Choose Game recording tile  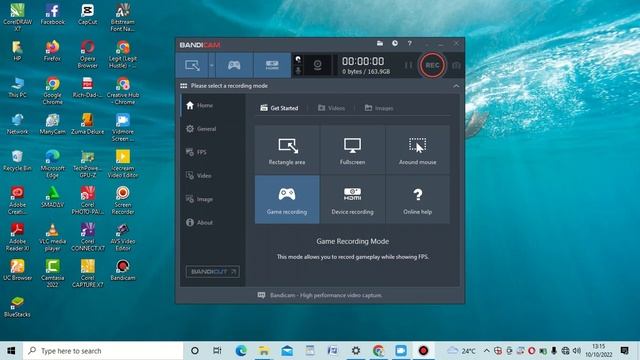[287, 200]
